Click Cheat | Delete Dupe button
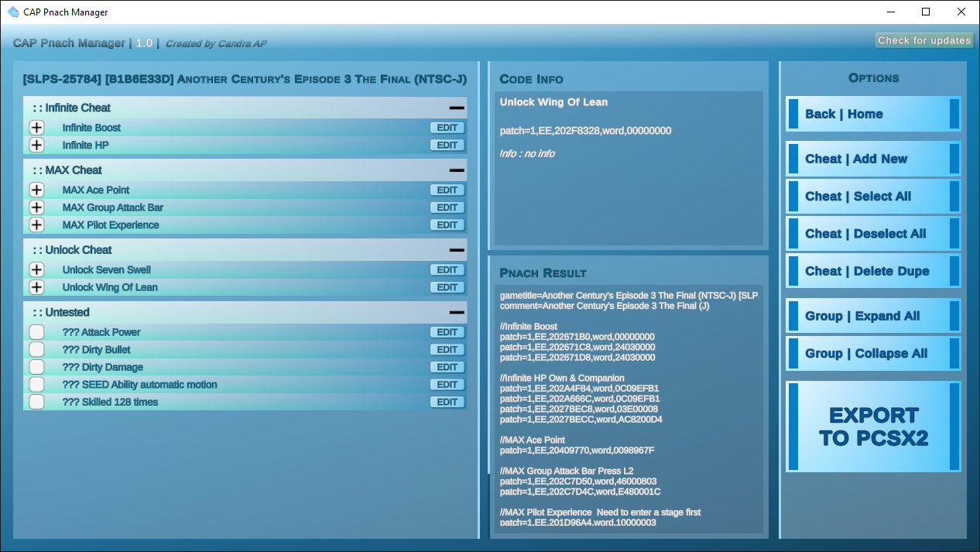The width and height of the screenshot is (980, 552). (x=873, y=271)
